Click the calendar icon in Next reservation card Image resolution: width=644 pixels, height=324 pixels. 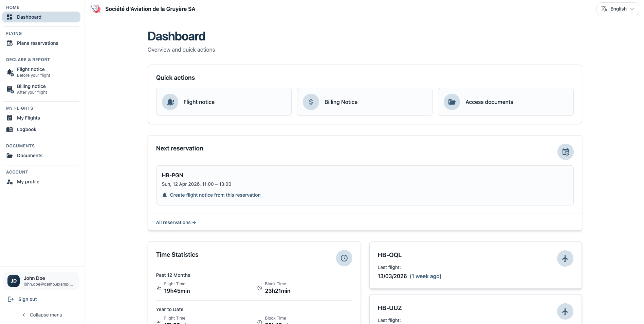tap(565, 152)
